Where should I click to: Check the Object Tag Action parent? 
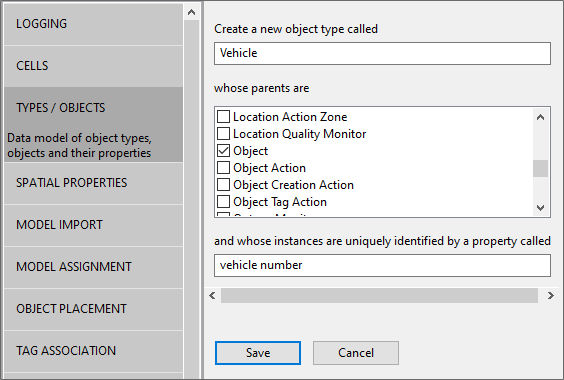click(223, 202)
